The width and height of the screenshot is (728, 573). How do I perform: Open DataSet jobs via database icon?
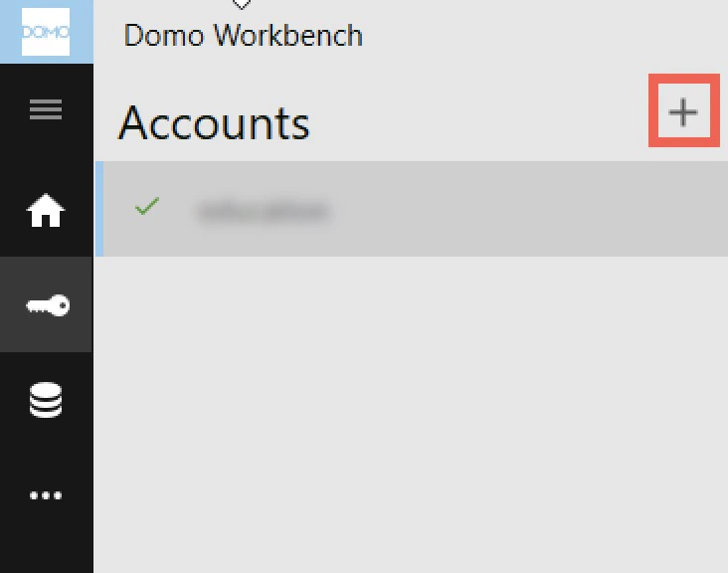pyautogui.click(x=46, y=400)
